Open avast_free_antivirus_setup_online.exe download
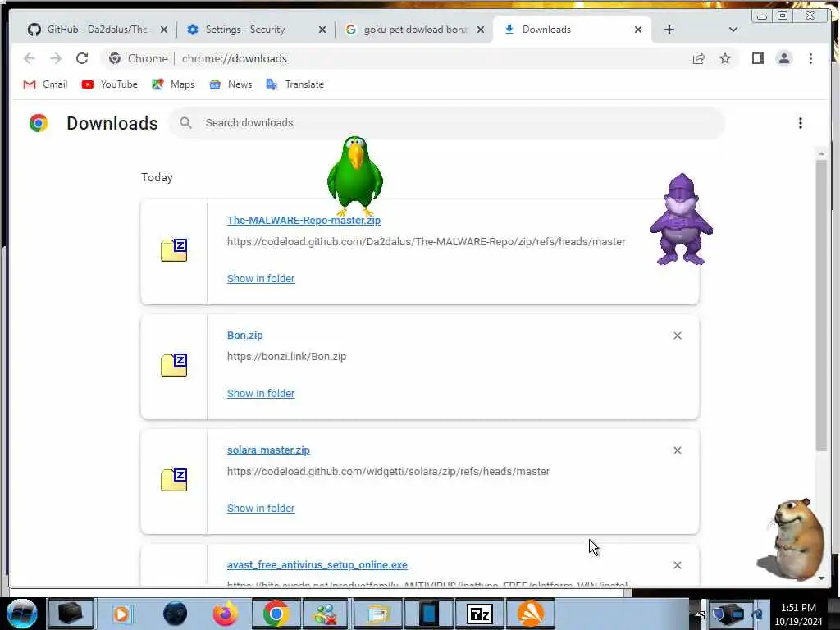Image resolution: width=840 pixels, height=630 pixels. [317, 564]
